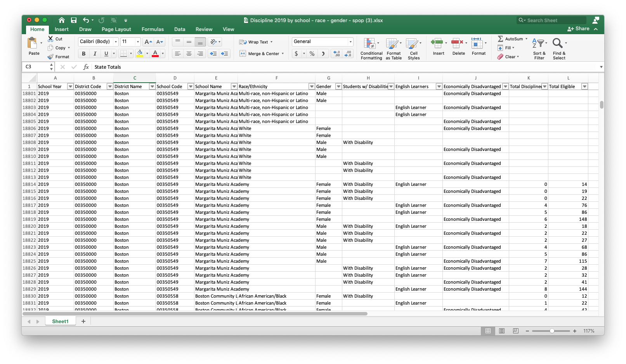The height and width of the screenshot is (364, 626).
Task: Open District Name filter dropdown
Action: [152, 87]
